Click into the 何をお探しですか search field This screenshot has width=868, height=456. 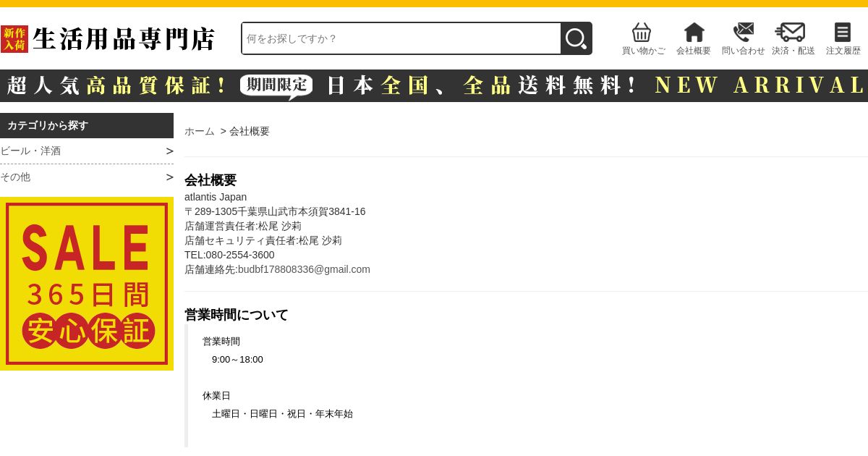tap(401, 38)
